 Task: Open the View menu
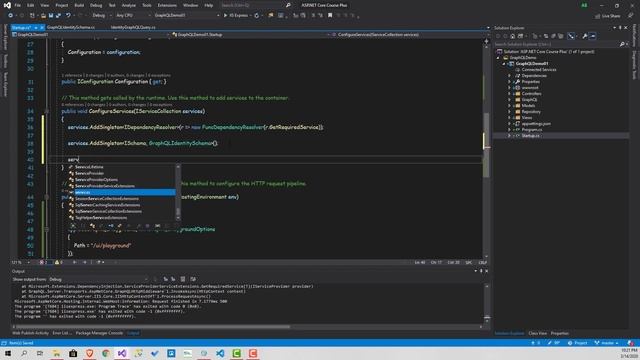pos(44,5)
